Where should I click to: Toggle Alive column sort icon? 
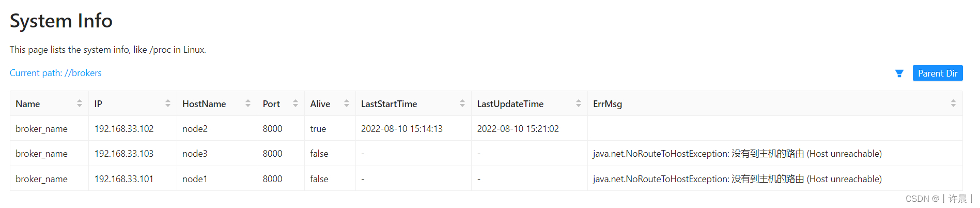(x=347, y=103)
